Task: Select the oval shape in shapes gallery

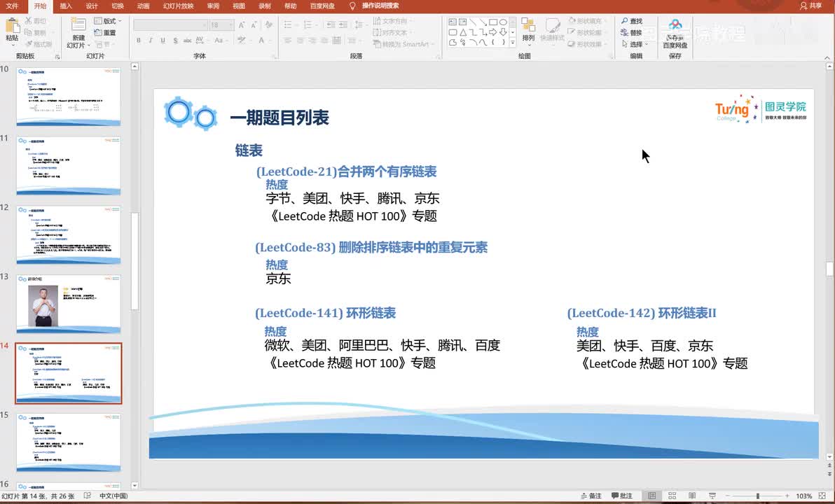Action: 503,22
